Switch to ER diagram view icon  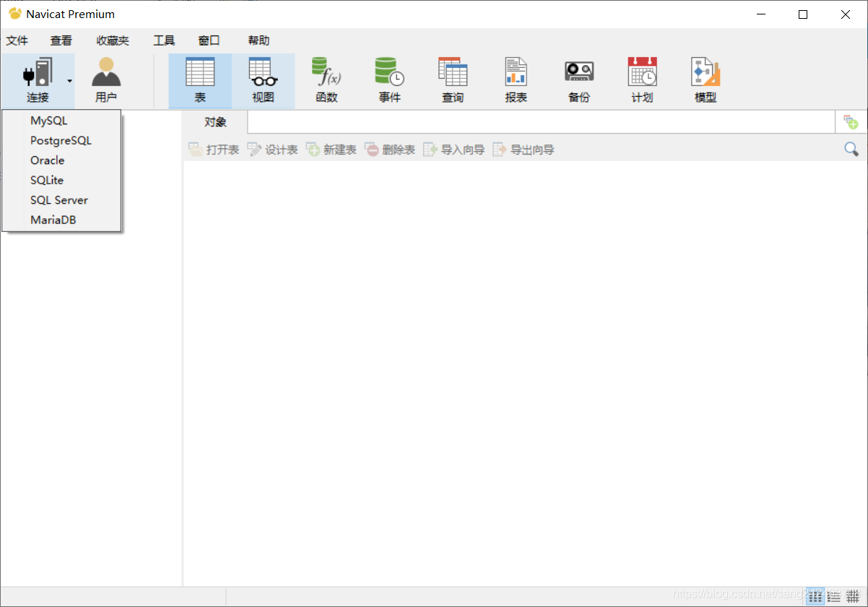click(853, 596)
